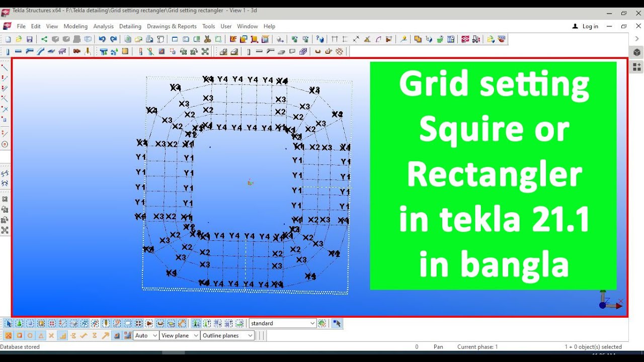Open the standard selection filter dropdown
The image size is (644, 362).
(x=283, y=323)
